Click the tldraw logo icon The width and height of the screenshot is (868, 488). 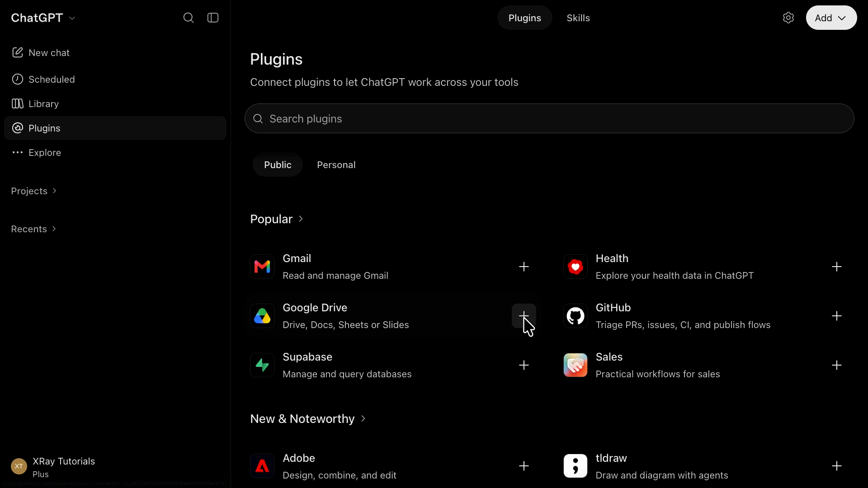[576, 466]
